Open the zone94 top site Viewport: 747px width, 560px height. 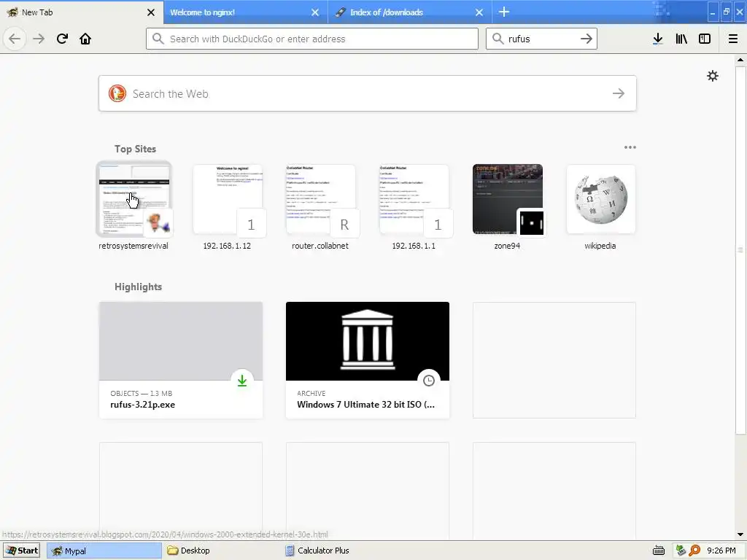click(x=507, y=206)
